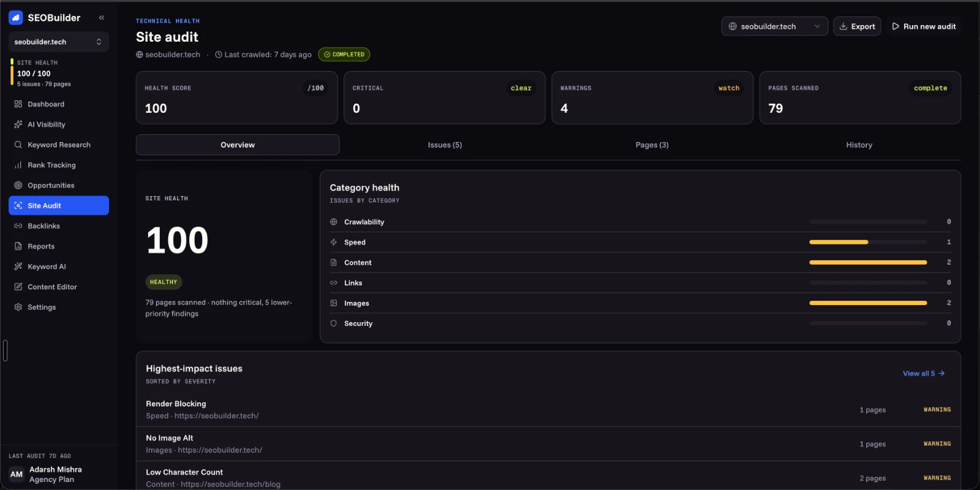
Task: Open the No Image Alt issue row
Action: (548, 444)
